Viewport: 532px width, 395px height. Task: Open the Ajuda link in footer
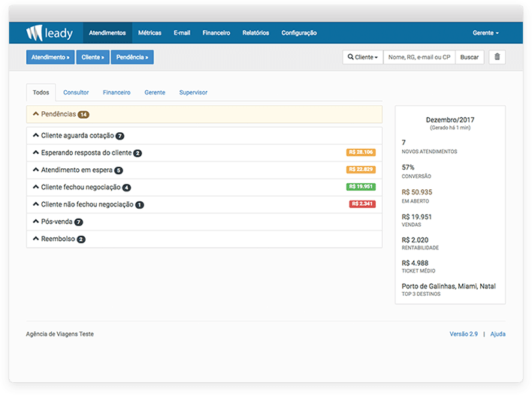(497, 334)
